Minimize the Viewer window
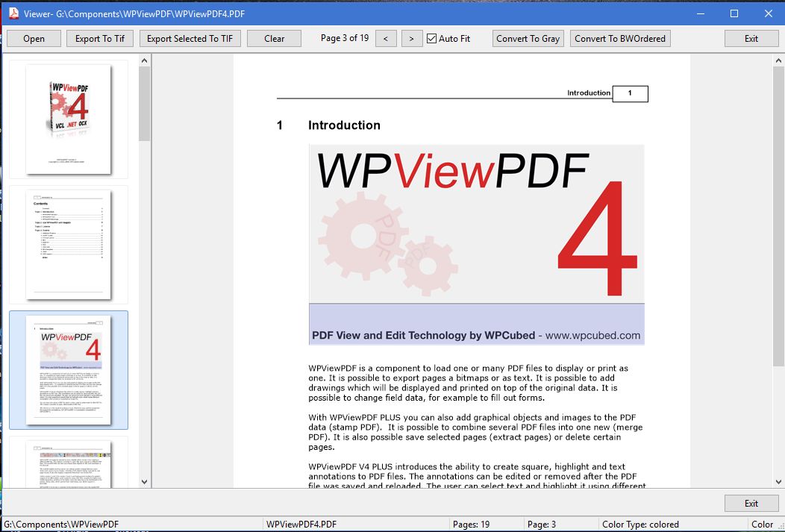785x532 pixels. [x=701, y=13]
